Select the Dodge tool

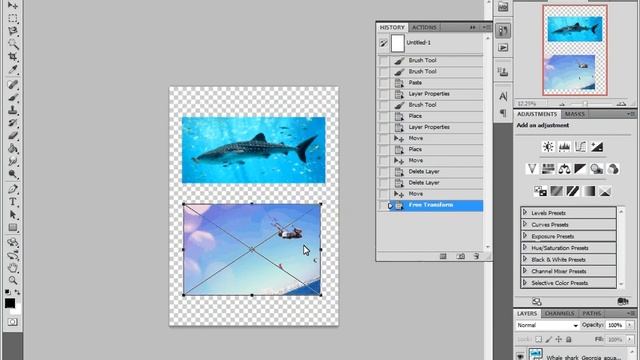13,174
